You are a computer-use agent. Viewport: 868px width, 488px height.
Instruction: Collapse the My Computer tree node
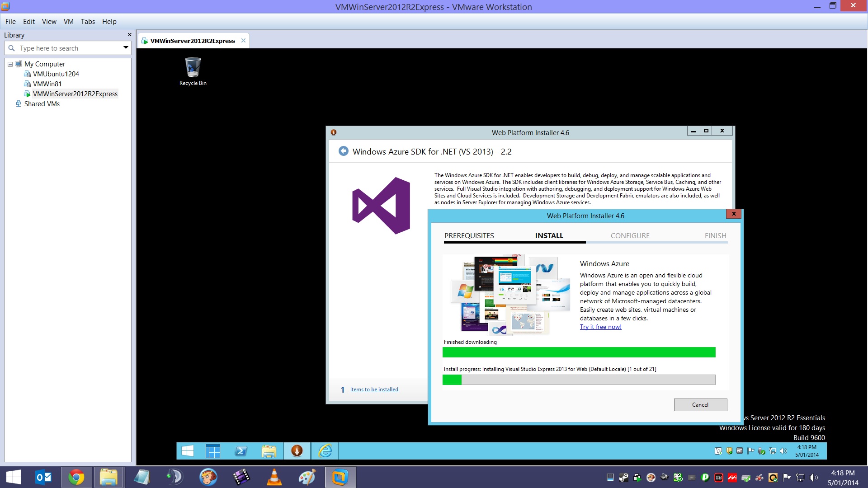coord(10,64)
